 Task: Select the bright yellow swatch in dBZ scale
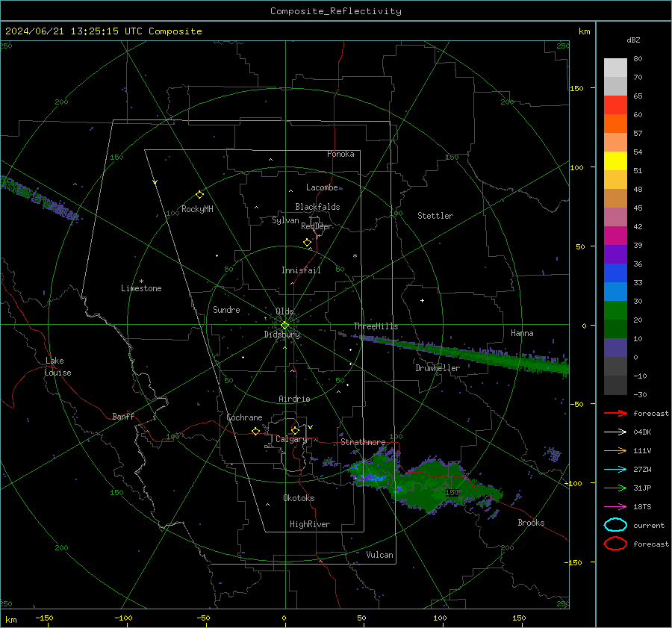point(615,161)
